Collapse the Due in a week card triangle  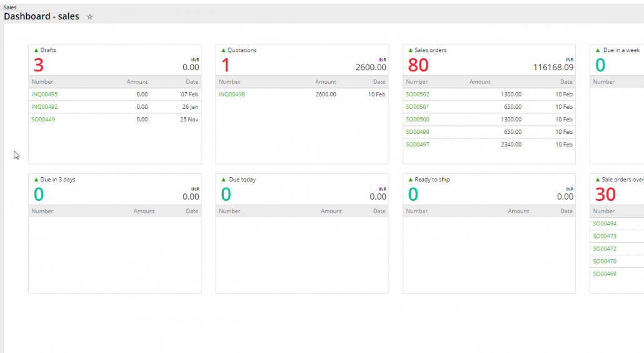[x=598, y=50]
